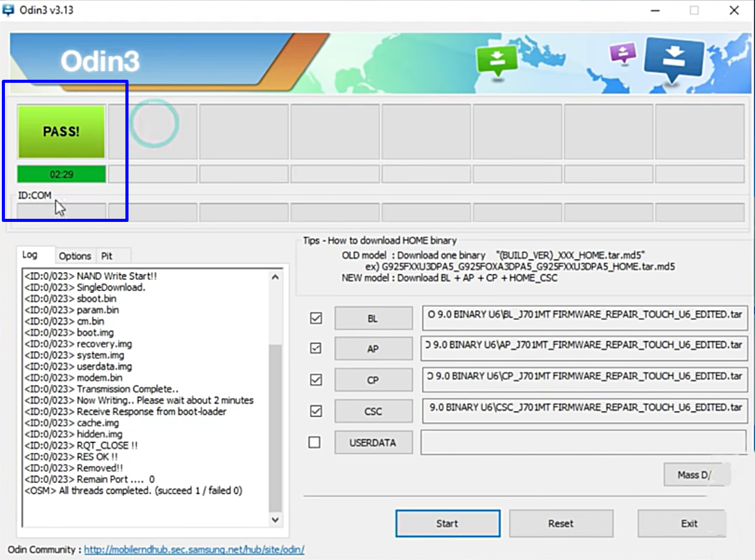This screenshot has height=560, width=755.
Task: Select the Log tab
Action: 30,255
